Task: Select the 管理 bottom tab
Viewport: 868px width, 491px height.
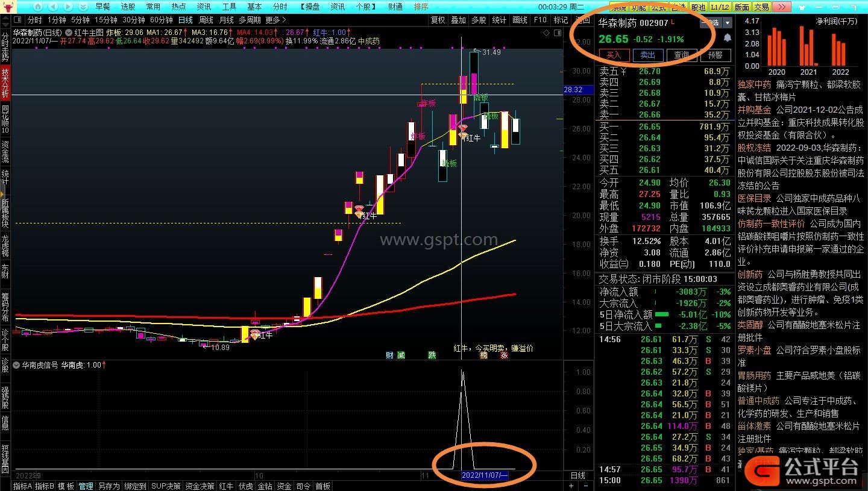Action: click(x=86, y=486)
